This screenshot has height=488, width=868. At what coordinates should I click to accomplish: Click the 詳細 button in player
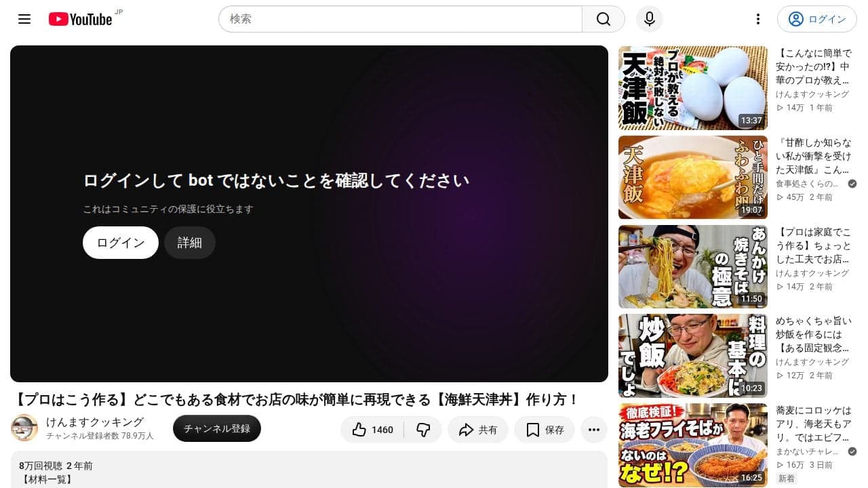[x=190, y=243]
